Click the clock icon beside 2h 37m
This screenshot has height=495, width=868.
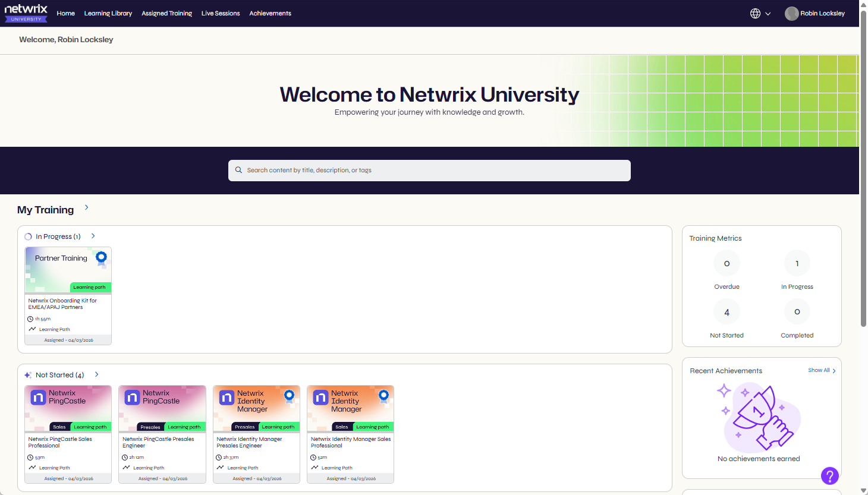click(219, 458)
